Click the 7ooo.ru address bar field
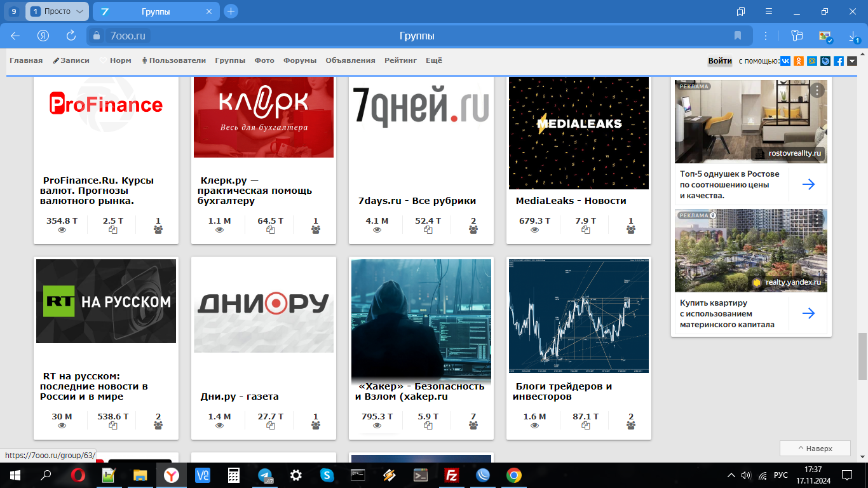The height and width of the screenshot is (488, 868). pyautogui.click(x=419, y=36)
